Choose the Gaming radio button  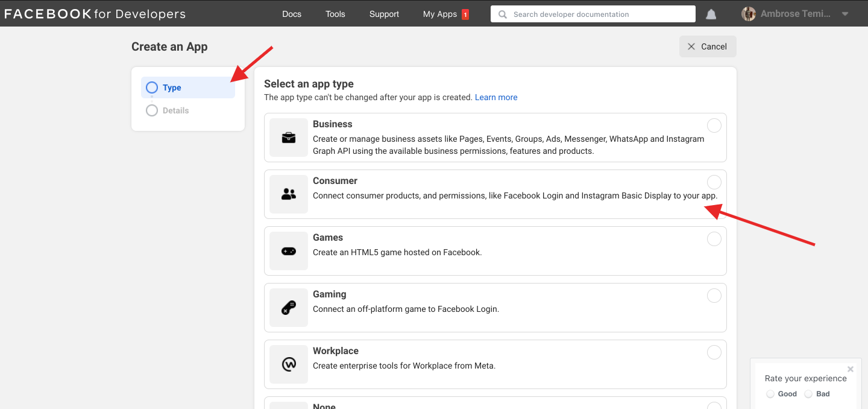pyautogui.click(x=714, y=296)
